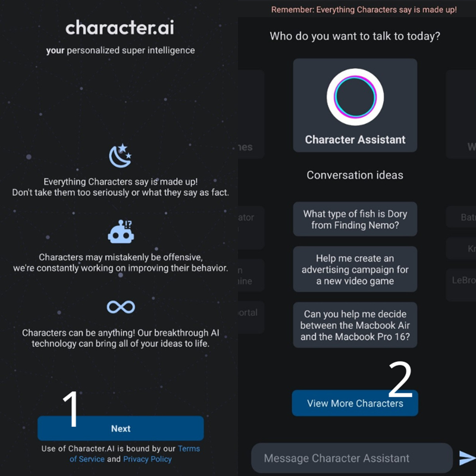The image size is (476, 476).
Task: Pick the advertising campaign conversation idea
Action: (x=355, y=270)
